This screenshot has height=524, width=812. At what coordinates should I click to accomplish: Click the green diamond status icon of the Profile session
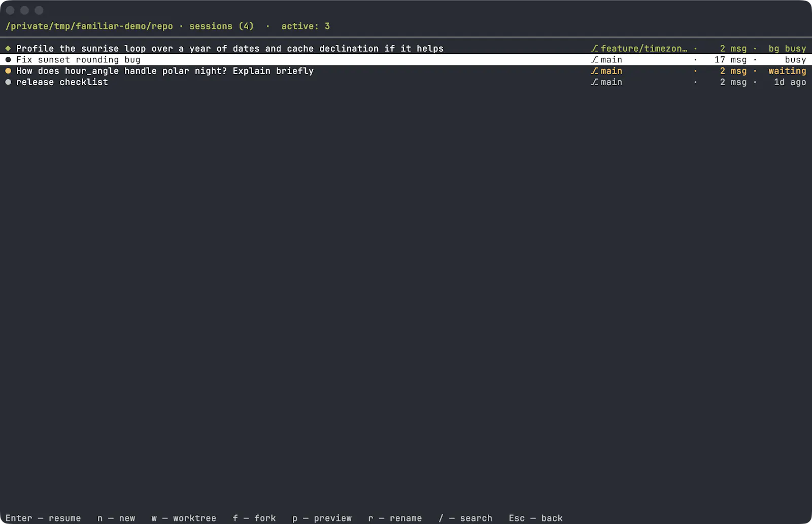(x=8, y=48)
